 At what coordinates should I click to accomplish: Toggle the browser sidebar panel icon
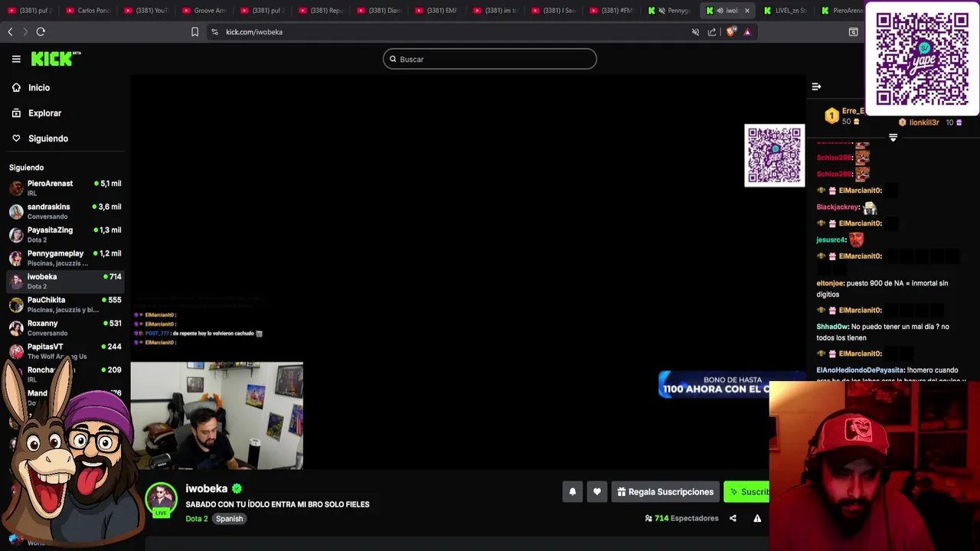pos(853,31)
